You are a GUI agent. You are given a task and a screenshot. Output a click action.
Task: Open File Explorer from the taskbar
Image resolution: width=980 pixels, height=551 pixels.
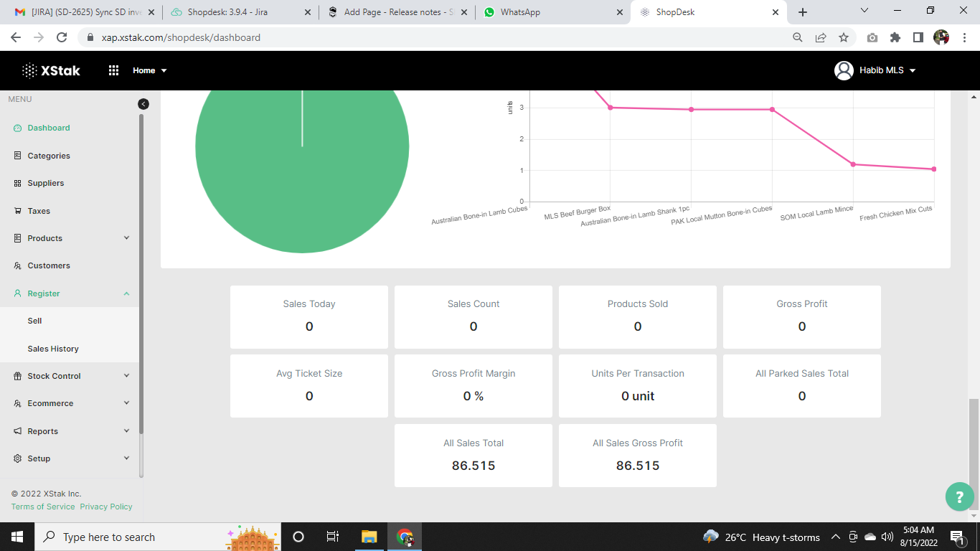coord(369,537)
